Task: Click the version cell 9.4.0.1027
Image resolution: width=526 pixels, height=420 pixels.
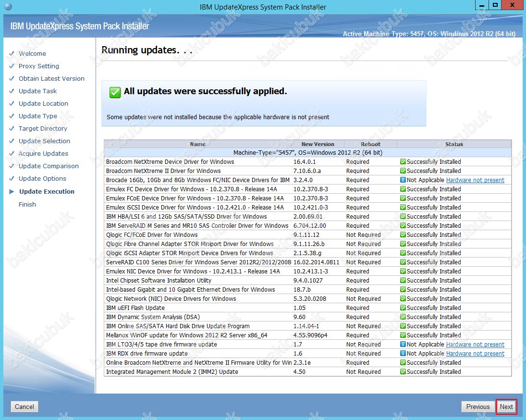Action: point(308,281)
